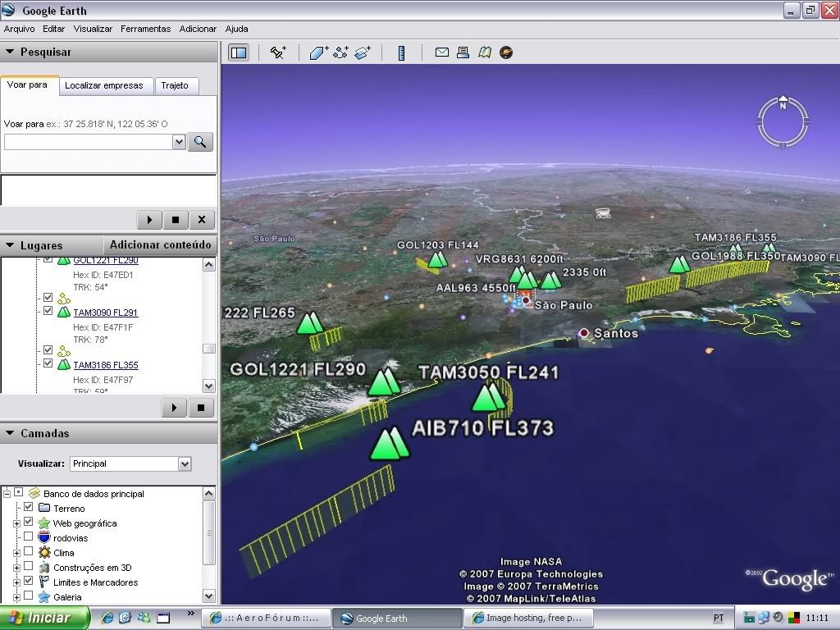Click the search magnifier button
The width and height of the screenshot is (840, 630).
click(x=200, y=142)
